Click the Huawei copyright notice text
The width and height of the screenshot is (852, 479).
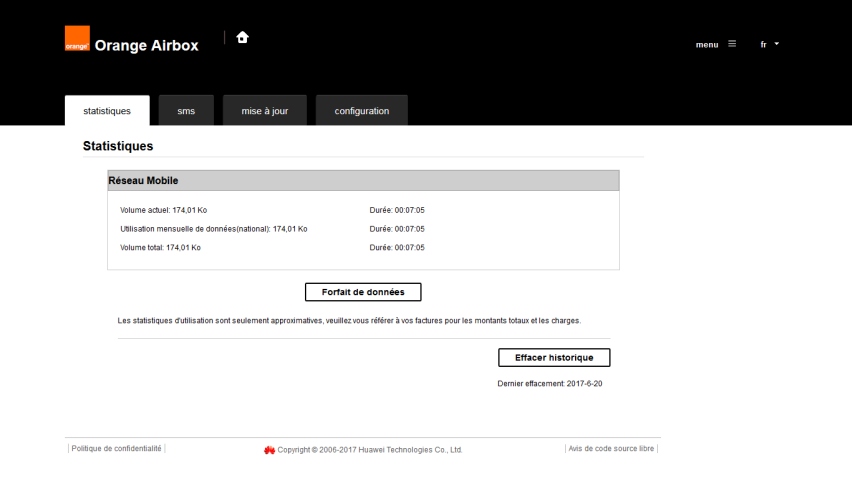tap(370, 450)
